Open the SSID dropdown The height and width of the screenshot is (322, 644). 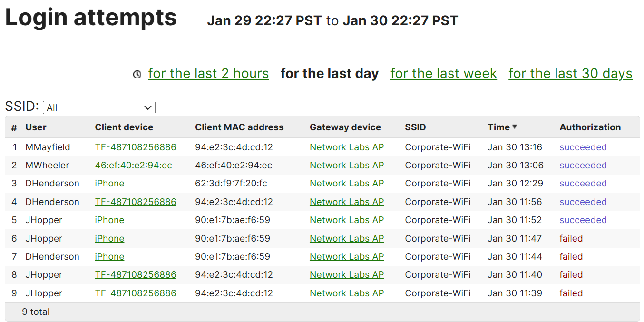(x=99, y=107)
